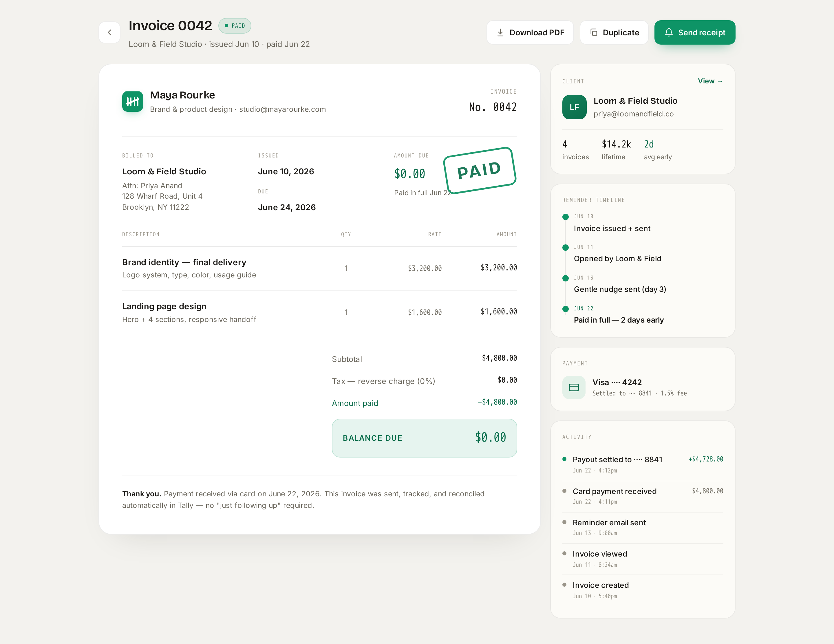
Task: Select the Jun 11 timeline dot
Action: pos(566,247)
